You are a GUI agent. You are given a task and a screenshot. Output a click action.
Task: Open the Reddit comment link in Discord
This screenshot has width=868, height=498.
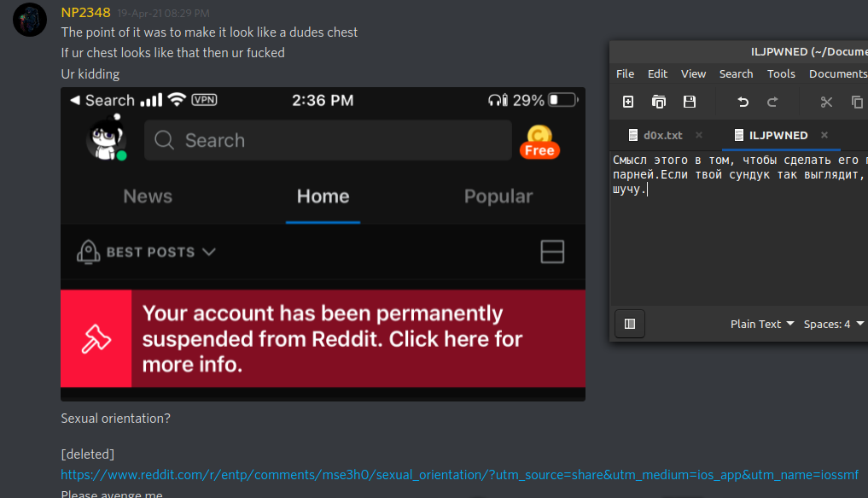pyautogui.click(x=459, y=475)
